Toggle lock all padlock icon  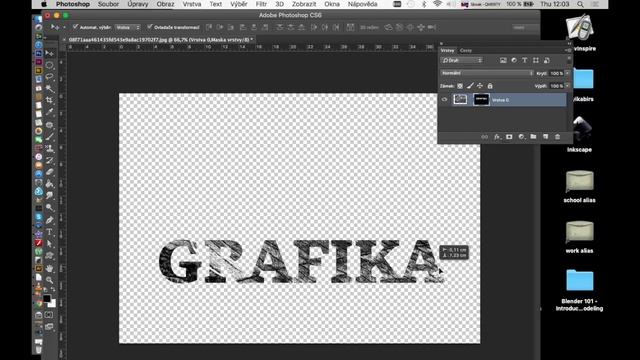(x=490, y=86)
